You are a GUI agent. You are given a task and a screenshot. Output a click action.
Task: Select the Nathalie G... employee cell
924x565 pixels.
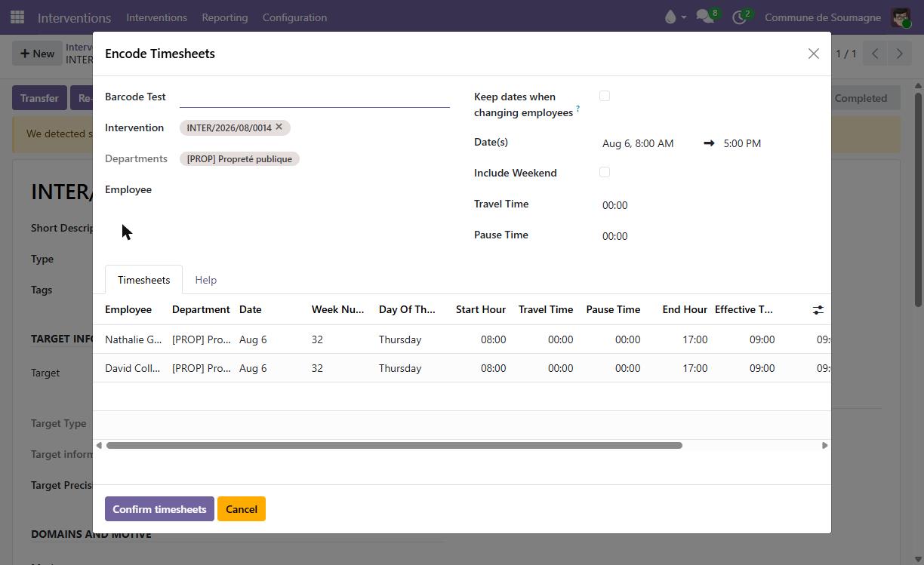click(x=133, y=339)
